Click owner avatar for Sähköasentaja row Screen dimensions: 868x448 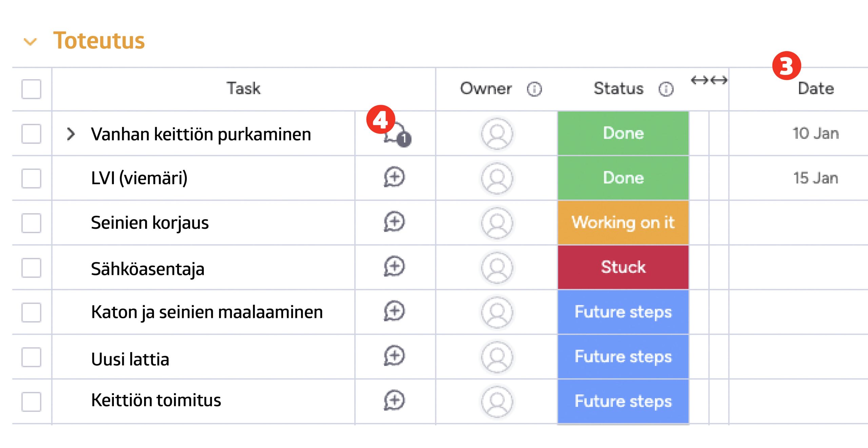click(497, 267)
